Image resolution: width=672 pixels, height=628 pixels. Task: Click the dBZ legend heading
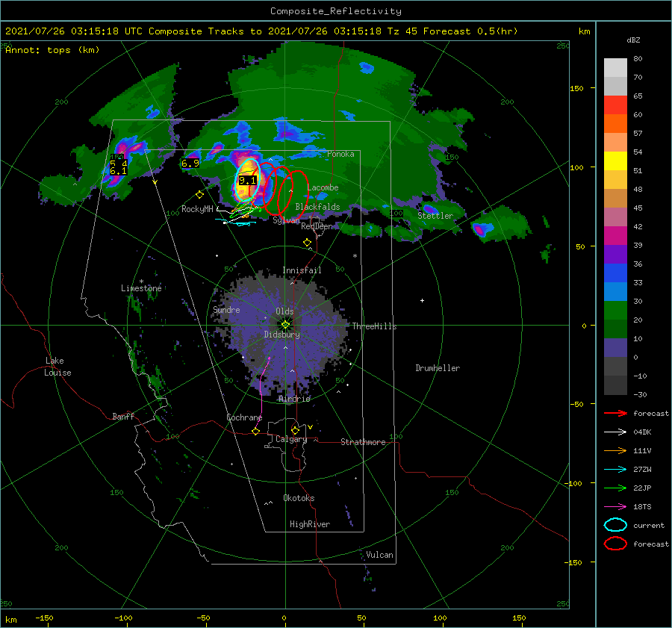(633, 40)
